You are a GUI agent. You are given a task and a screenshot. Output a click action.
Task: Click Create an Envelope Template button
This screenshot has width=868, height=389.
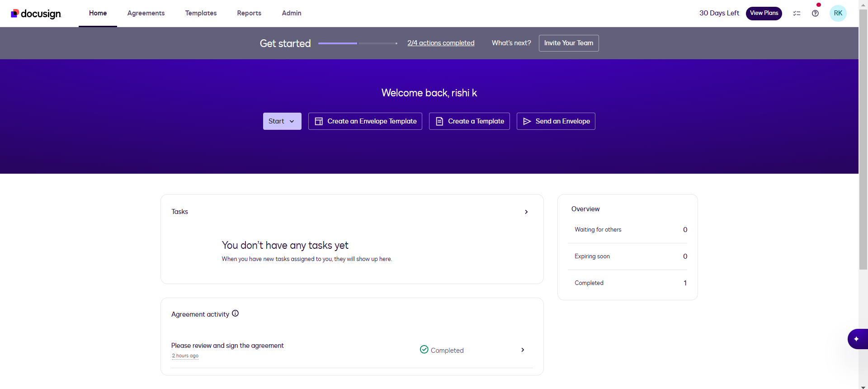[x=365, y=121]
